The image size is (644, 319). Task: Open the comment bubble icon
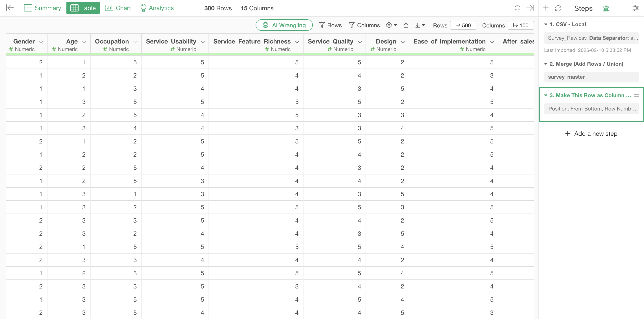(x=517, y=8)
